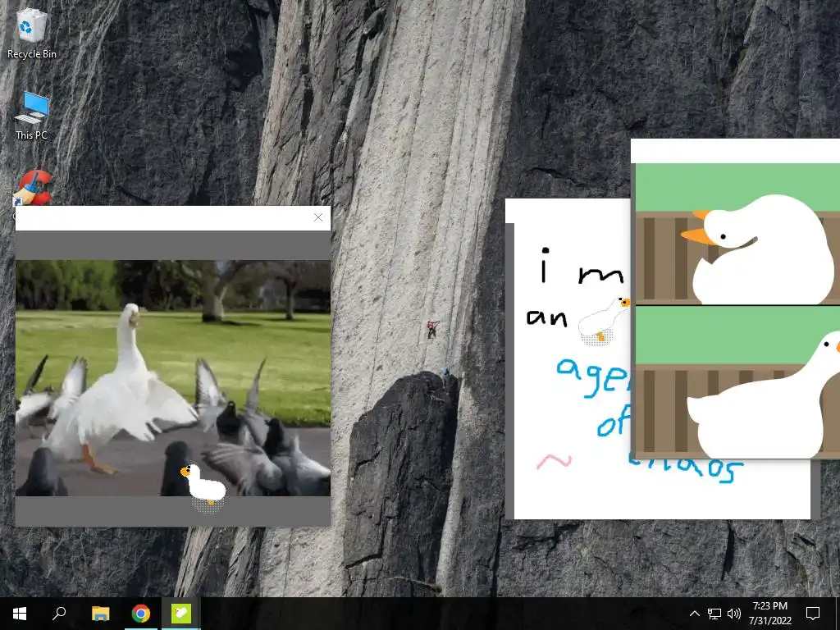Click the lower goose cartoon panel

(737, 382)
